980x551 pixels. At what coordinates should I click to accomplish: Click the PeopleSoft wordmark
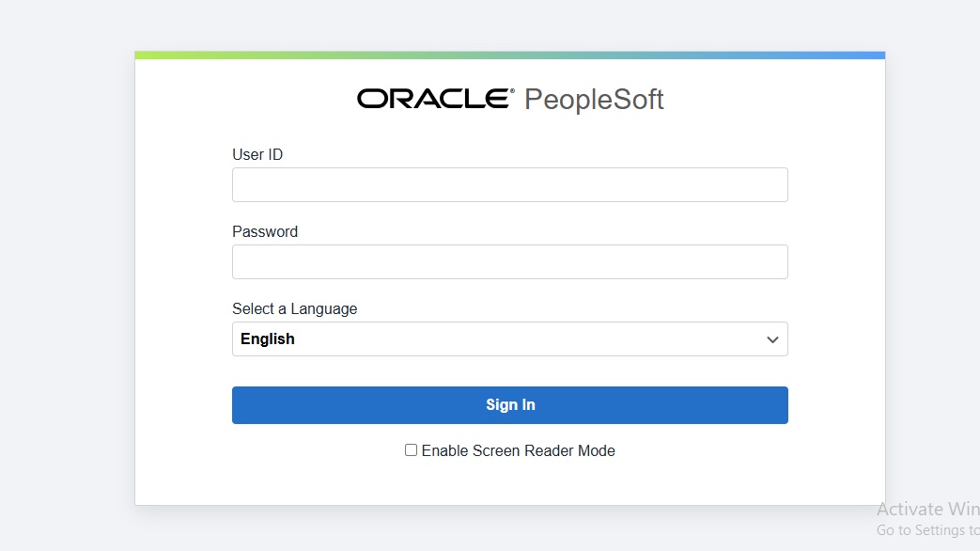coord(594,99)
